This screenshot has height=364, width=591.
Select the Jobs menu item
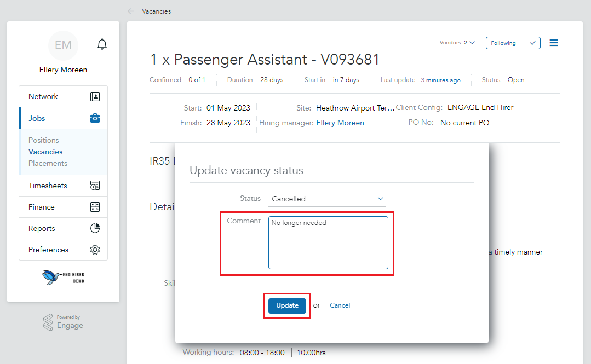click(64, 118)
